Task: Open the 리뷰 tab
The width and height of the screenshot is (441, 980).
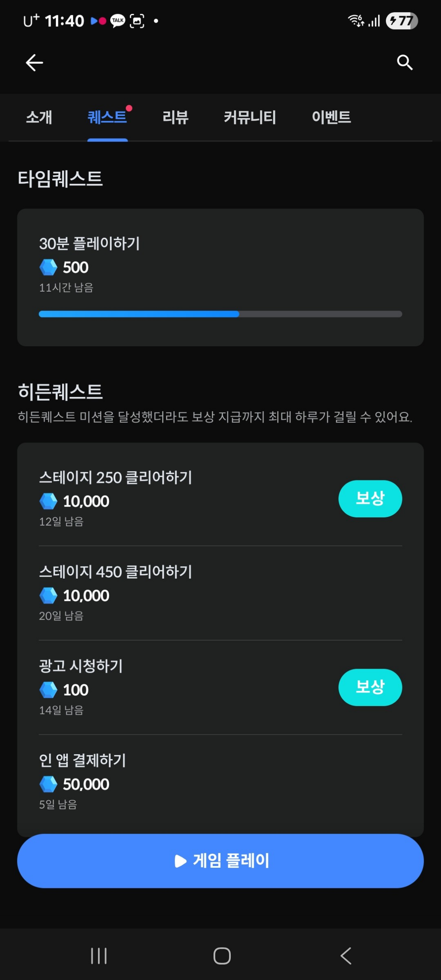Action: (x=176, y=117)
